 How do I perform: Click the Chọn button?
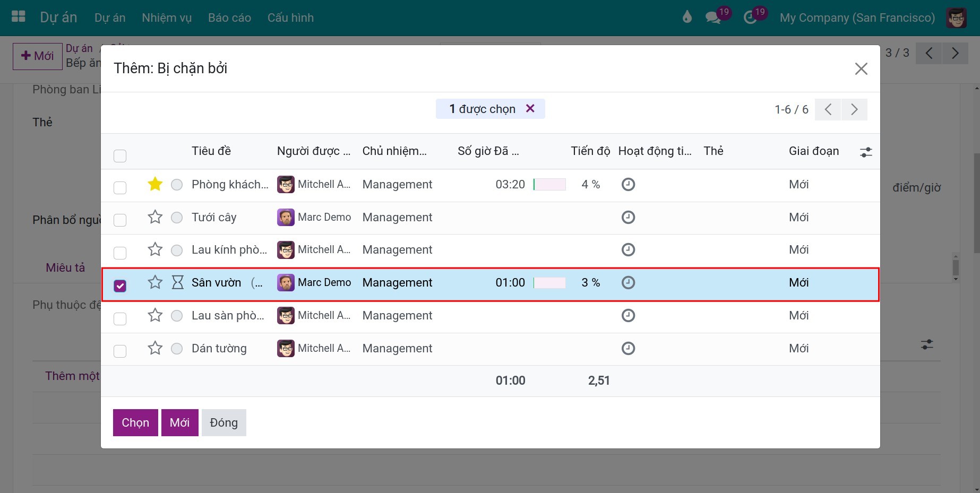[x=135, y=422]
